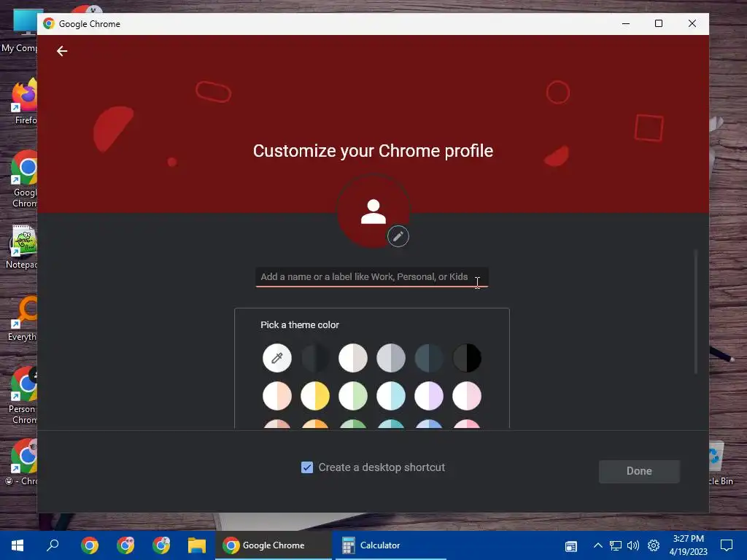
Task: Select Notepad++ desktop shortcut
Action: tap(23, 246)
